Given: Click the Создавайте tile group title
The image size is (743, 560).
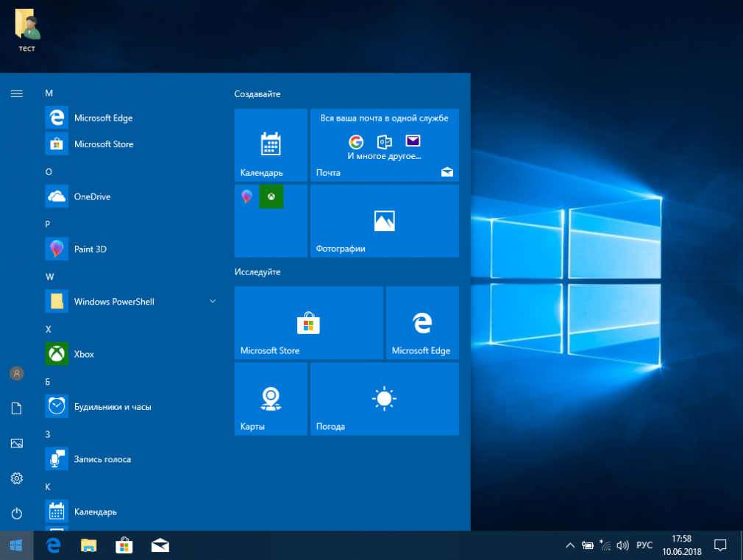Looking at the screenshot, I should pos(257,94).
